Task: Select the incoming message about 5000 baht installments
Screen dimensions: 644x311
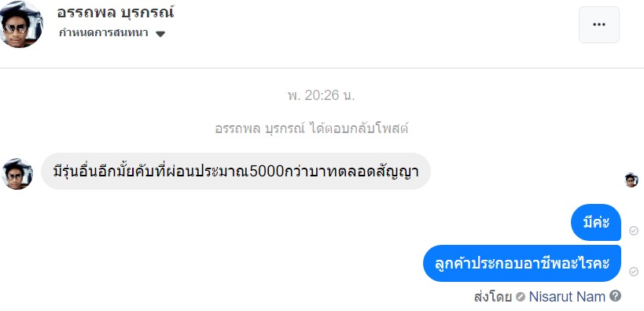Action: tap(236, 171)
